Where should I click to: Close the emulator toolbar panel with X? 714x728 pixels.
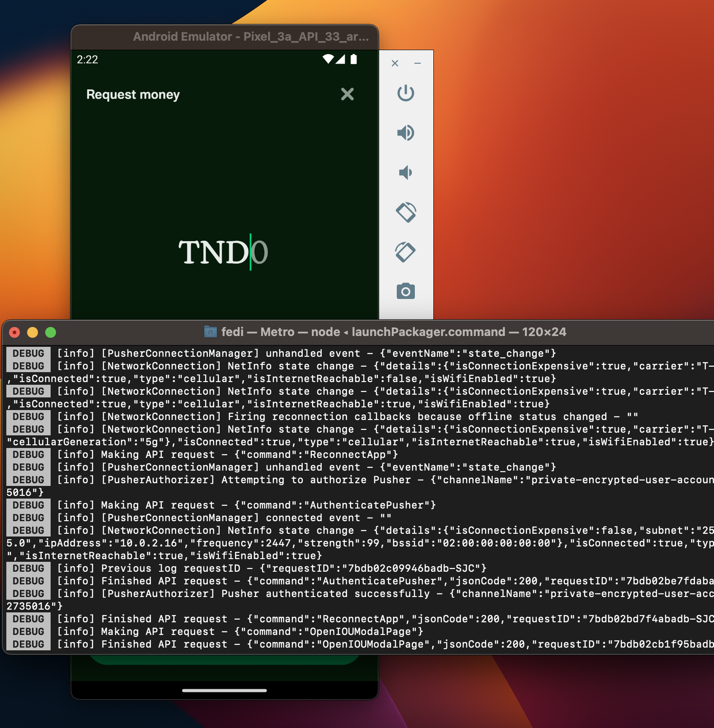pyautogui.click(x=395, y=63)
